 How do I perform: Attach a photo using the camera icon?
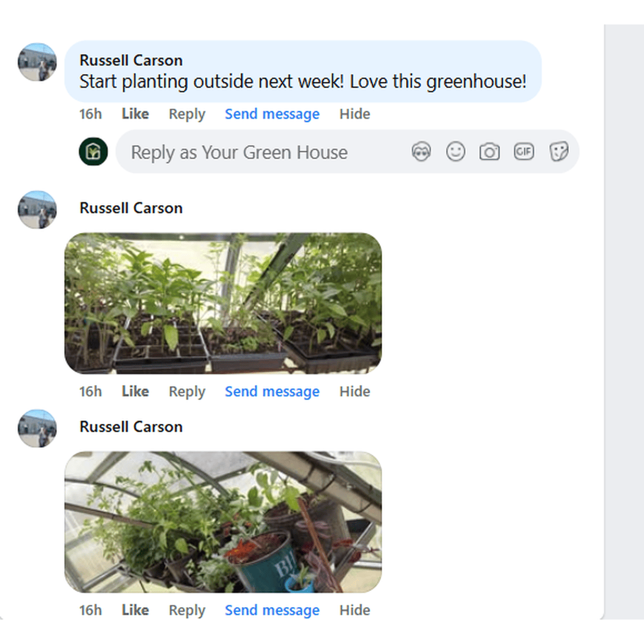[490, 152]
